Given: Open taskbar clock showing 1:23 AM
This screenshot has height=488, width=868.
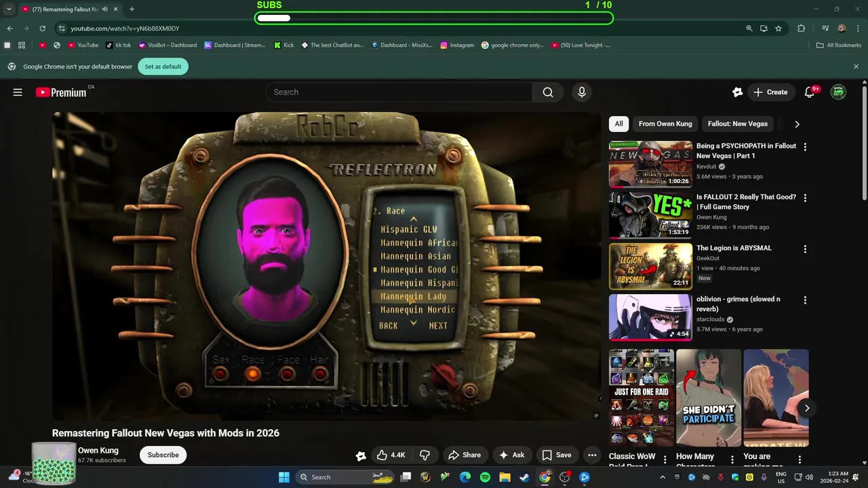Looking at the screenshot, I should 833,477.
